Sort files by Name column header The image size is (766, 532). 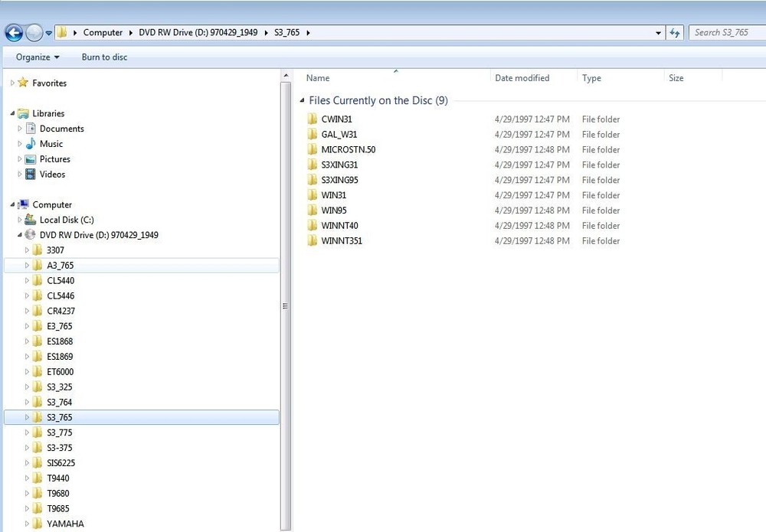click(318, 78)
